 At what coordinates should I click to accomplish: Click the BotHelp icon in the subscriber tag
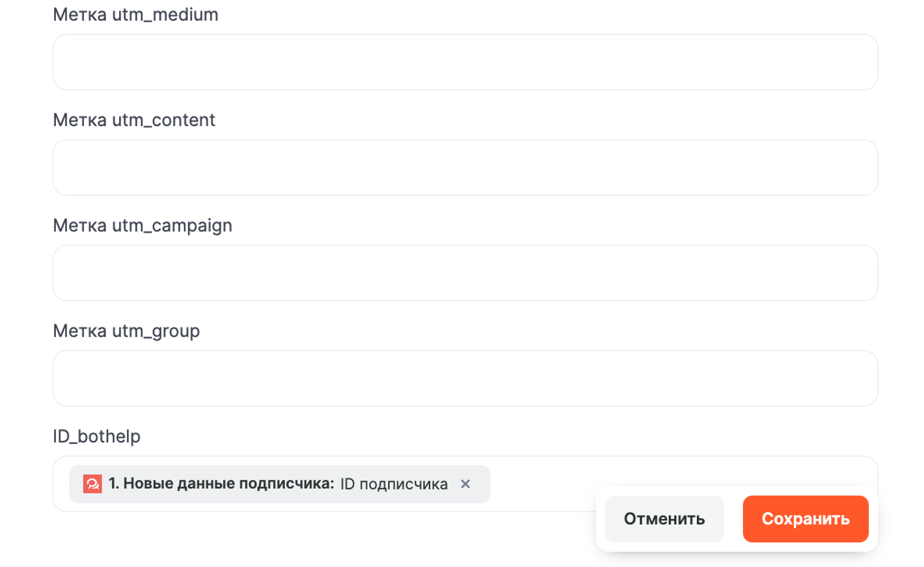pos(92,484)
